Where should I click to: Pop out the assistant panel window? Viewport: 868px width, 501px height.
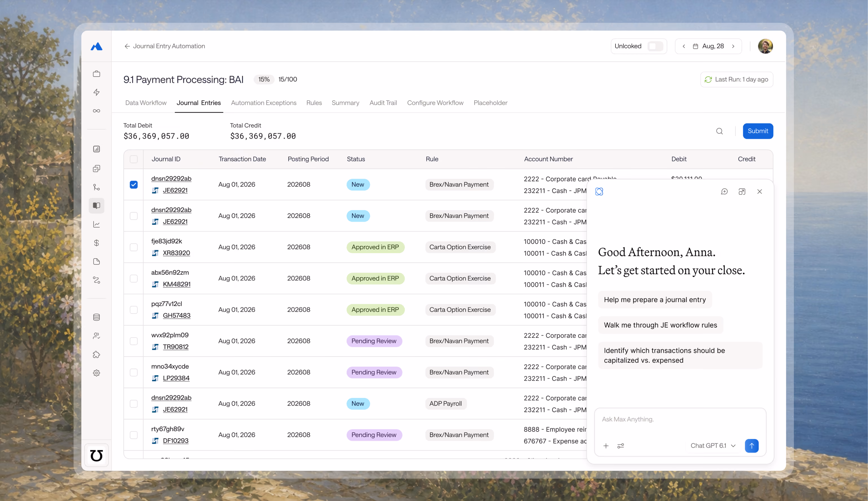742,192
